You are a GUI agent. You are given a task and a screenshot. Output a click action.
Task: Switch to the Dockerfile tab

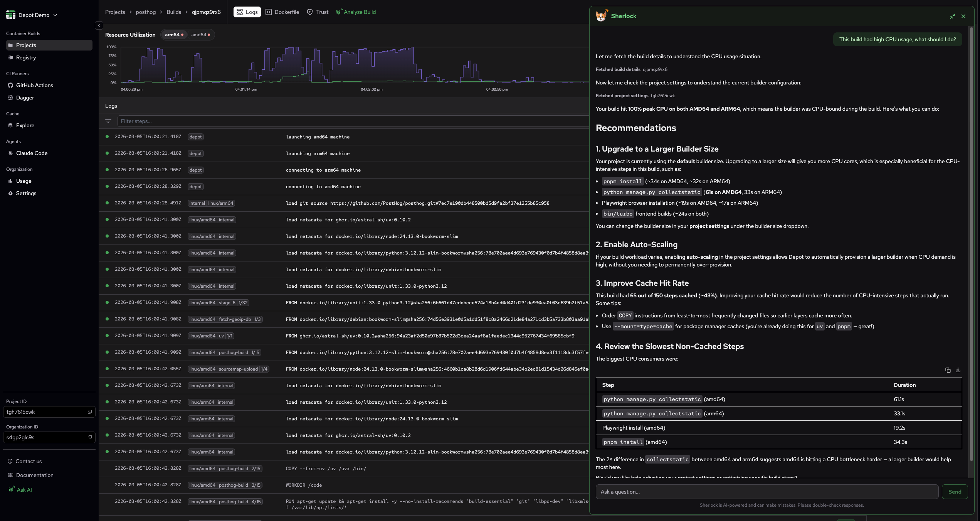click(282, 12)
